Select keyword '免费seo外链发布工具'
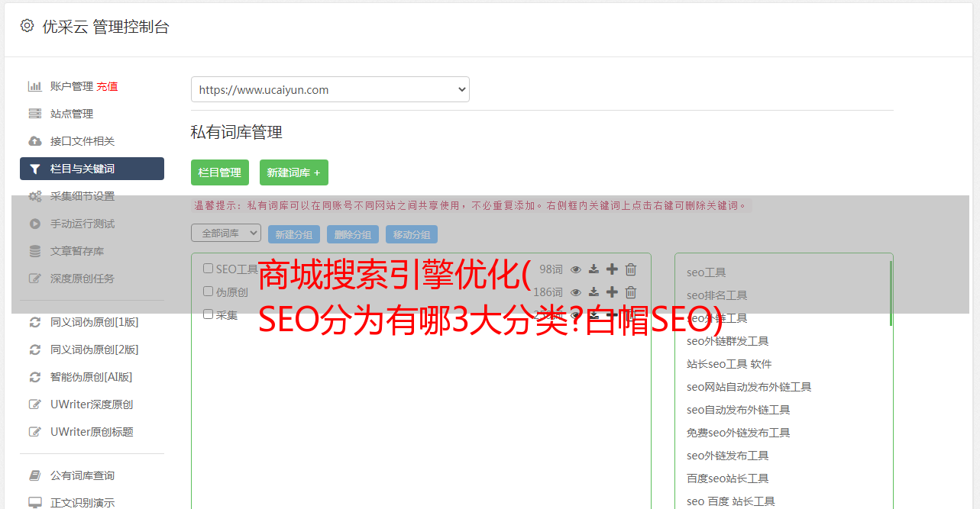Viewport: 980px width, 509px height. tap(739, 433)
